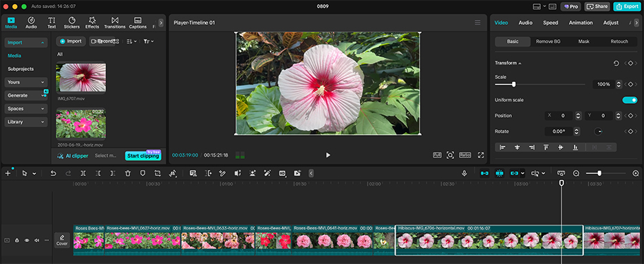Click the fit-timeline preview icon beside zoom out
Image resolution: width=644 pixels, height=264 pixels.
(561, 173)
